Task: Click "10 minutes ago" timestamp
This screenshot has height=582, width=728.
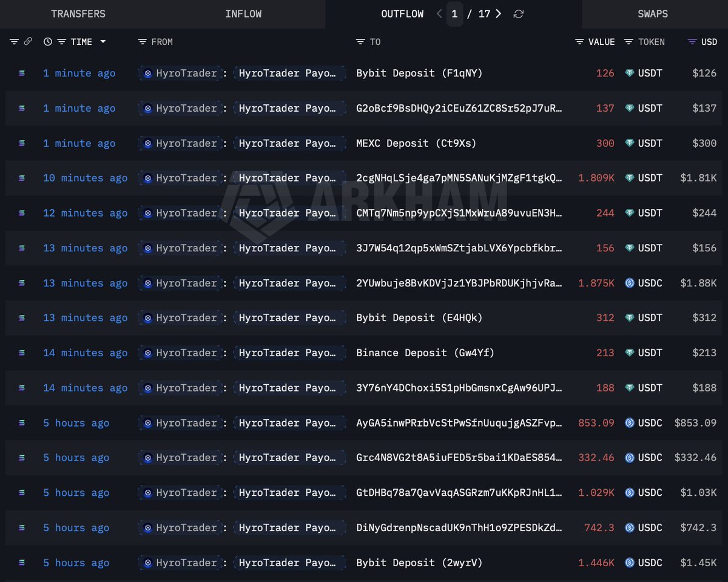Action: (x=86, y=178)
